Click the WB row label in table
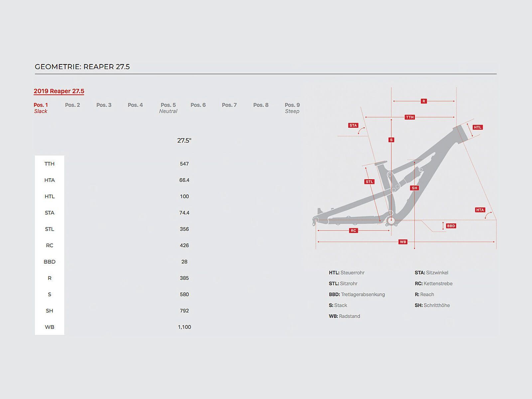This screenshot has width=532, height=399. [x=50, y=327]
